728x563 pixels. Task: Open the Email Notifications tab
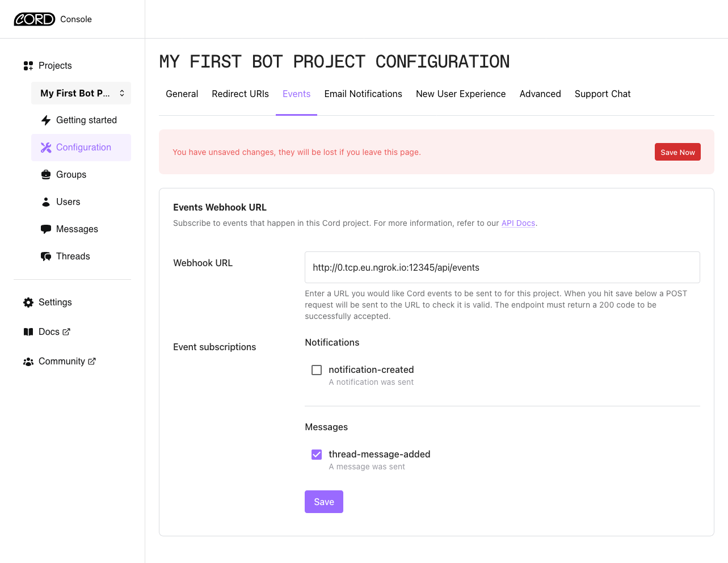pyautogui.click(x=363, y=94)
